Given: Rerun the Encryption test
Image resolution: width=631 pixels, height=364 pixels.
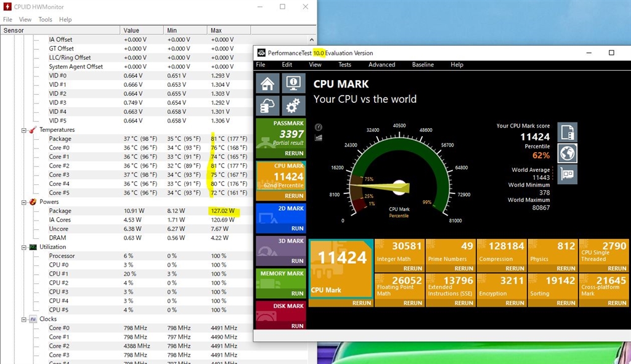Looking at the screenshot, I should pyautogui.click(x=515, y=303).
